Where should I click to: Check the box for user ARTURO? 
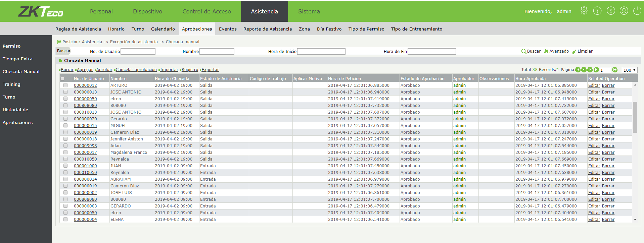coord(65,85)
